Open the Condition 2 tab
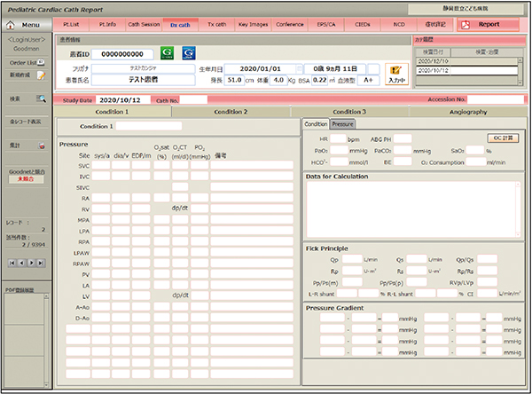The image size is (532, 394). click(x=231, y=112)
